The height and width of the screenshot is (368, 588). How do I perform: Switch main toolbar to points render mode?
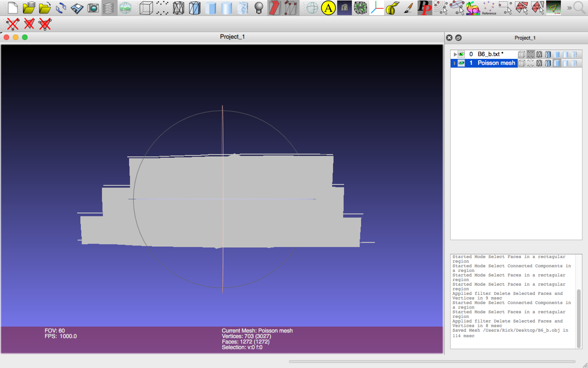162,8
